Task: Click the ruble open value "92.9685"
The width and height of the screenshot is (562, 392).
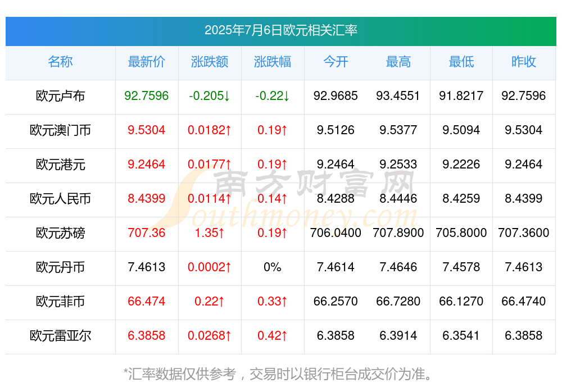Action: click(336, 95)
